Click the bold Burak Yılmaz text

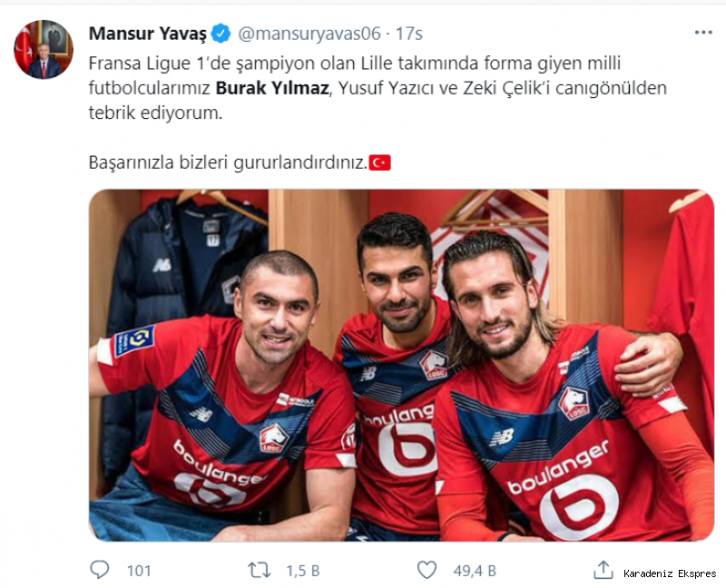pos(272,88)
